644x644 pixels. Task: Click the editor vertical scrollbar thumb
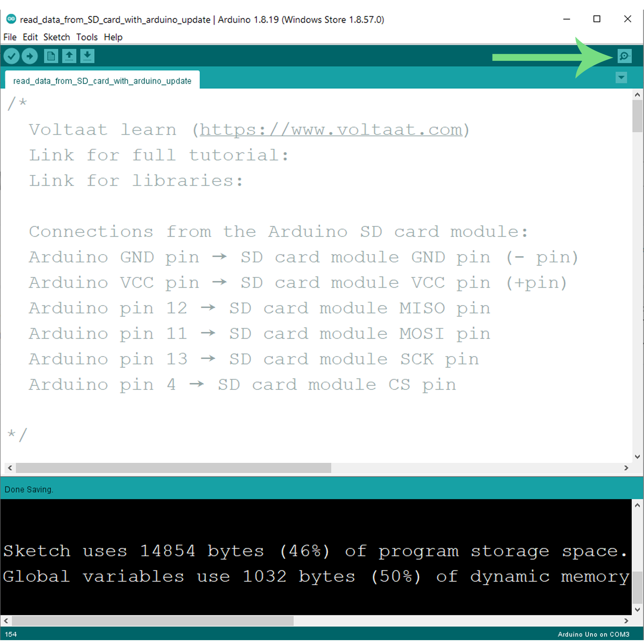click(637, 116)
